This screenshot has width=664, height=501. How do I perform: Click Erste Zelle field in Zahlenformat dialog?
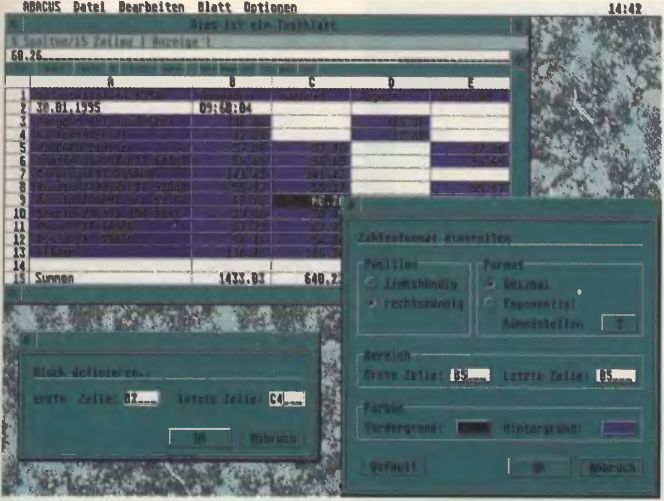coord(470,377)
